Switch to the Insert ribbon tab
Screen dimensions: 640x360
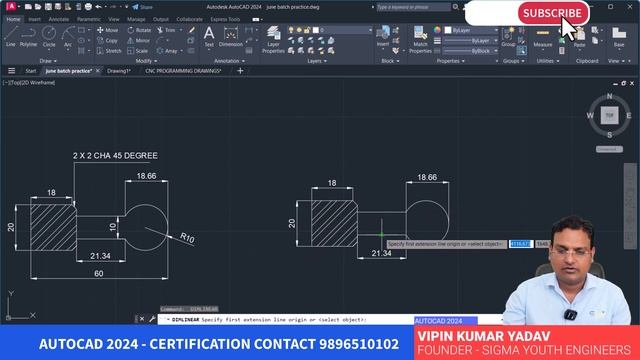[34, 19]
